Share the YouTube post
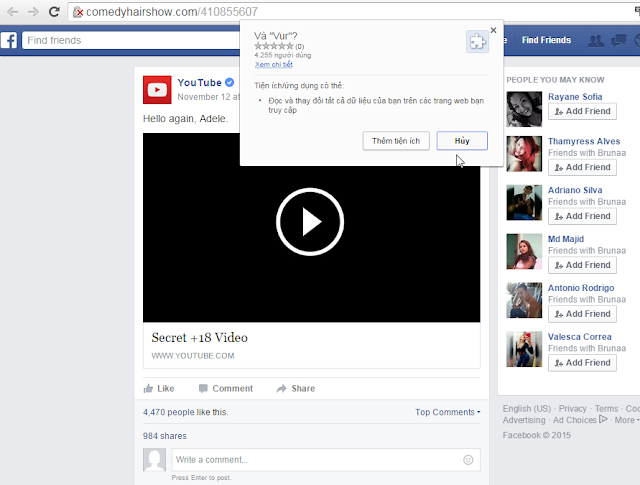This screenshot has height=485, width=640. [296, 388]
